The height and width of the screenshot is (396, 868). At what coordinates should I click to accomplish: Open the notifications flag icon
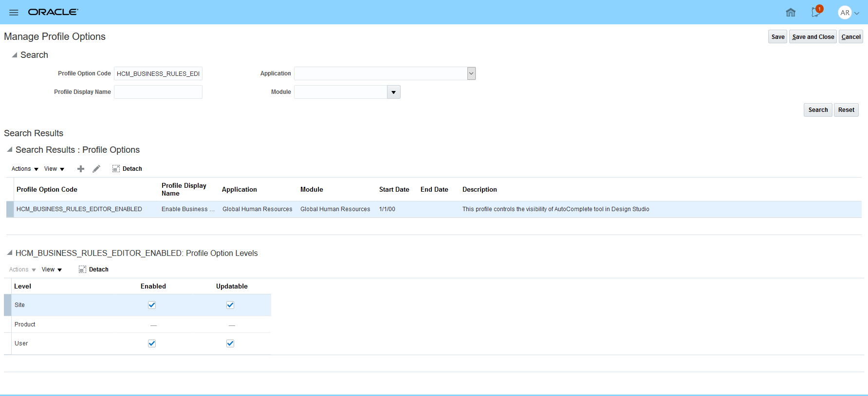(816, 12)
